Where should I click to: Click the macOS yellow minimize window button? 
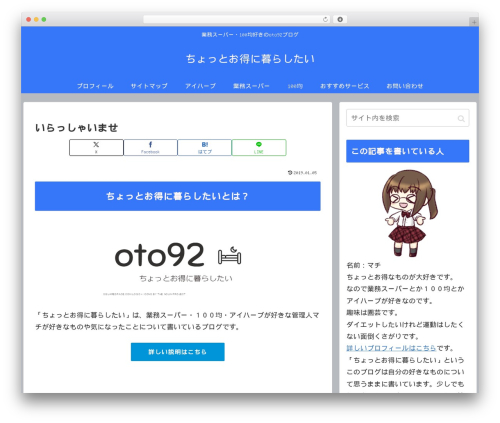[36, 20]
